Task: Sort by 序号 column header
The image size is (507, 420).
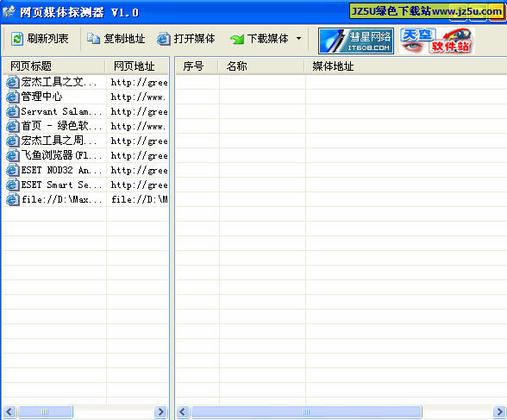Action: click(197, 66)
